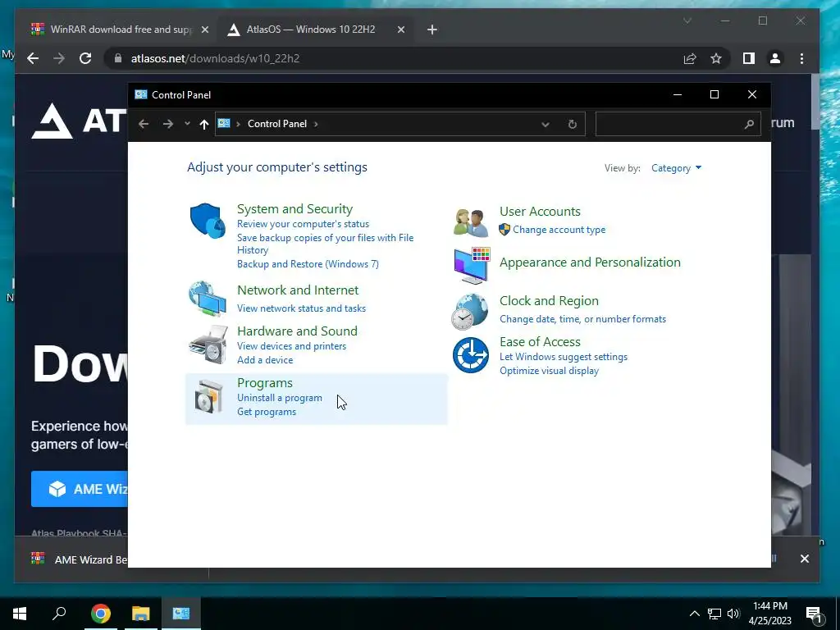Show hidden system tray icons
The height and width of the screenshot is (630, 840).
694,614
